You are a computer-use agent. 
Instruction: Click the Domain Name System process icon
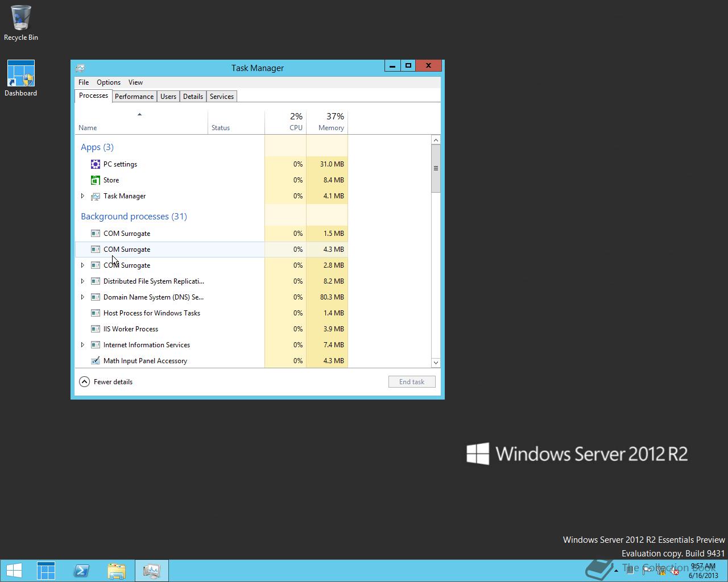tap(96, 297)
